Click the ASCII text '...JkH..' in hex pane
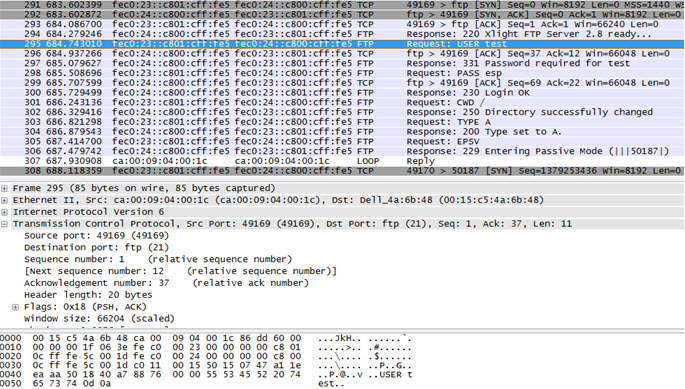Screen dimensions: 685x389 coord(340,338)
